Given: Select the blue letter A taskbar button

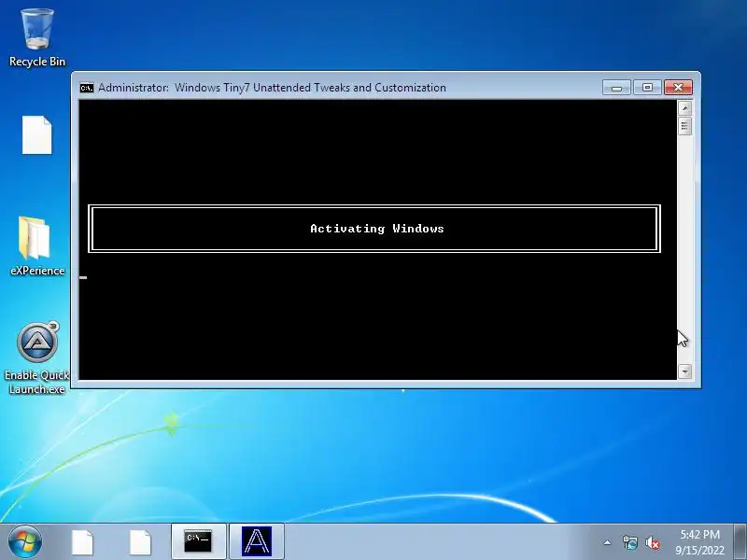Looking at the screenshot, I should click(257, 541).
